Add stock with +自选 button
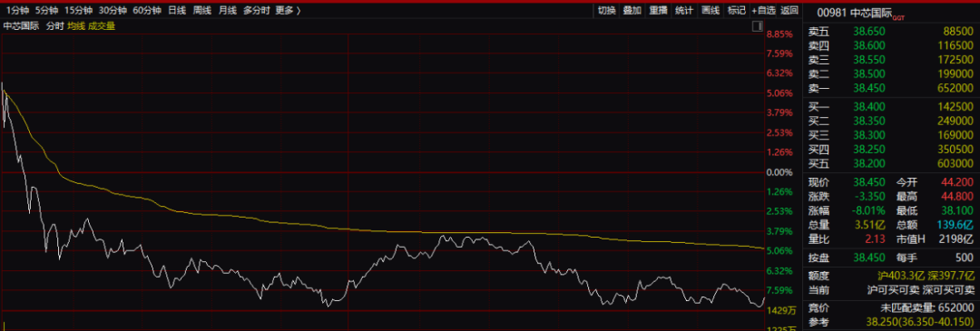 [x=763, y=10]
